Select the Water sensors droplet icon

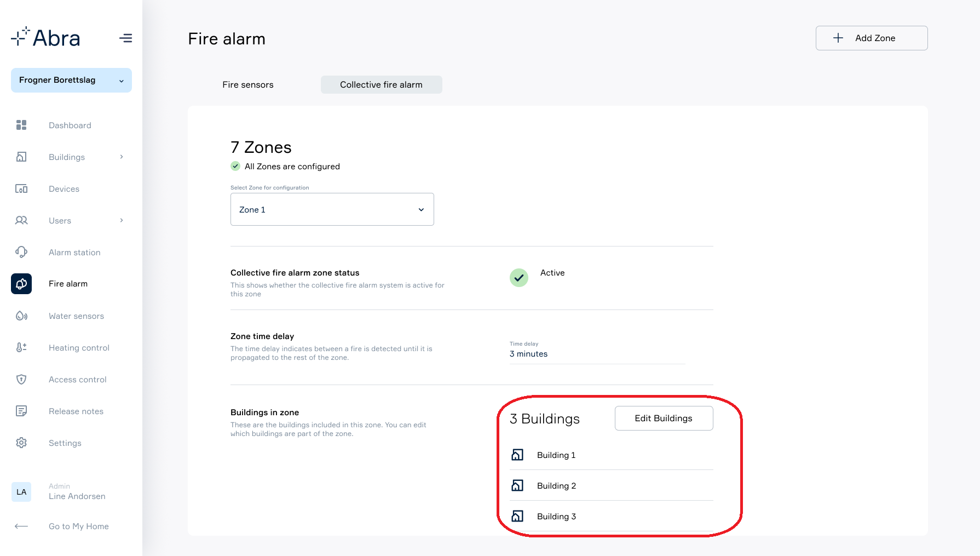[21, 316]
